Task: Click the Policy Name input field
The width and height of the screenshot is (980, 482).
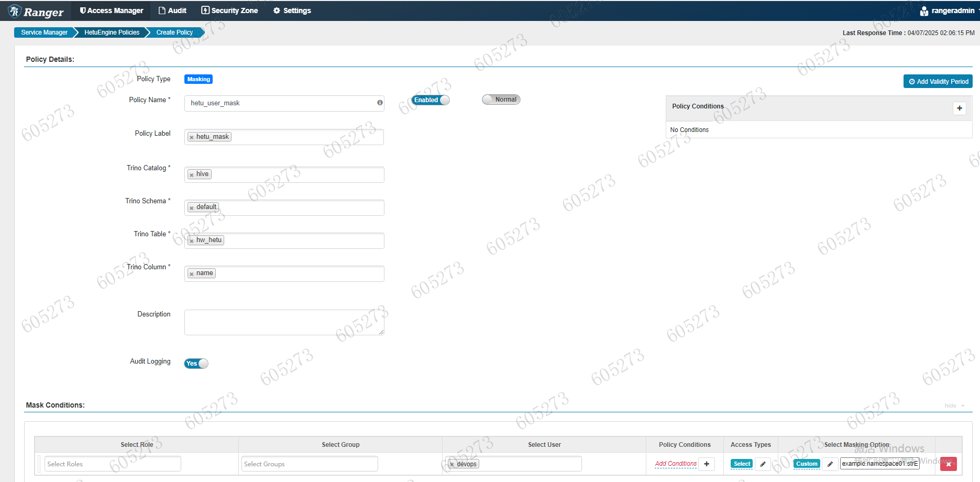Action: (284, 103)
